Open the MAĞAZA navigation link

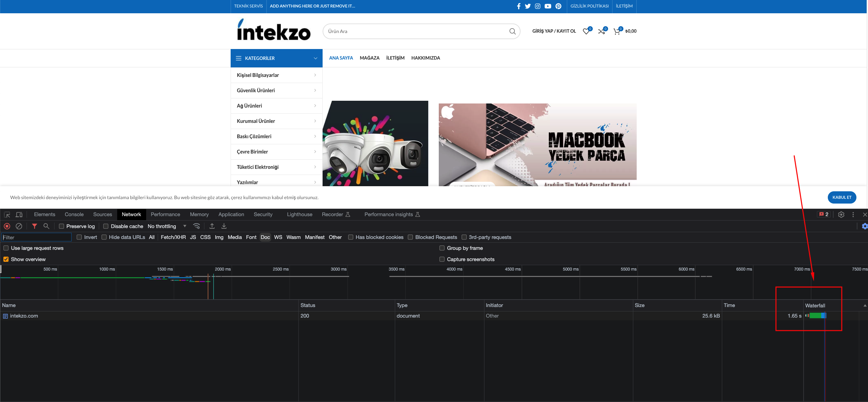click(x=369, y=58)
